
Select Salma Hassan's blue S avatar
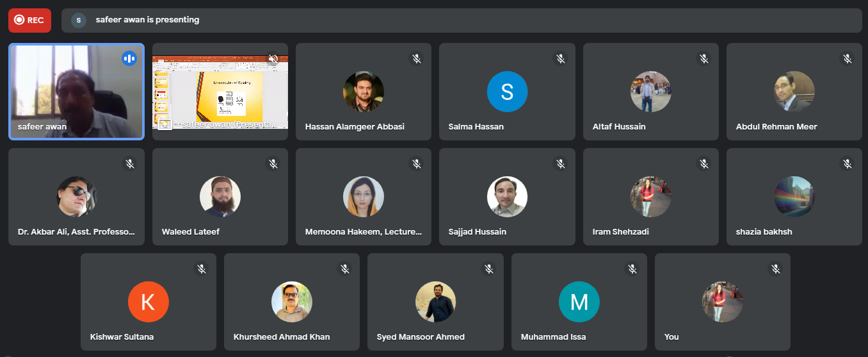(x=507, y=92)
